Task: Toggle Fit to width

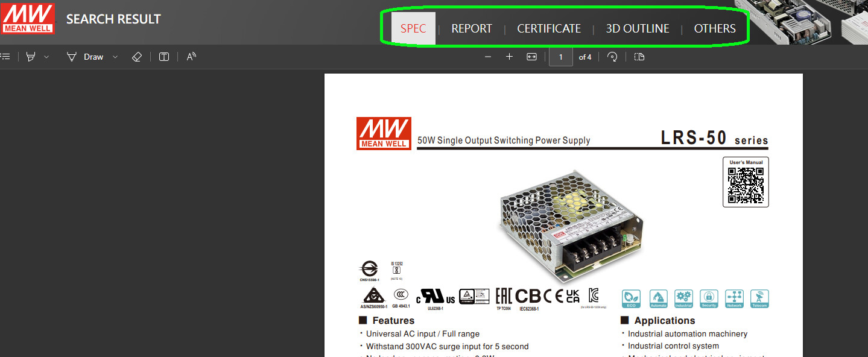Action: point(531,57)
